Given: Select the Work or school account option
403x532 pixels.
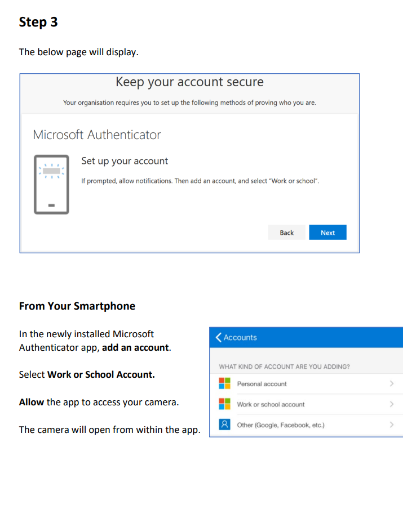Looking at the screenshot, I should point(306,404).
